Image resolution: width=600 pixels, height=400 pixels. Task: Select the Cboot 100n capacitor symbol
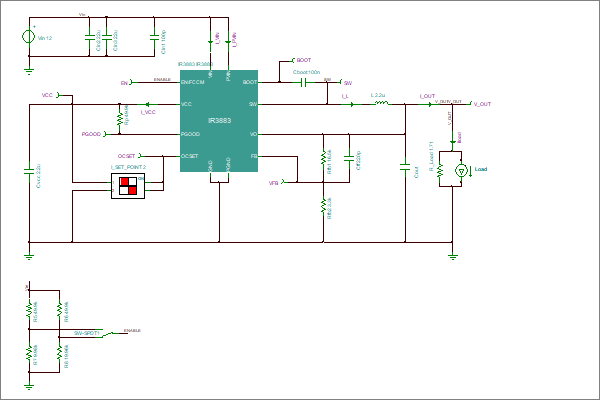[x=303, y=82]
